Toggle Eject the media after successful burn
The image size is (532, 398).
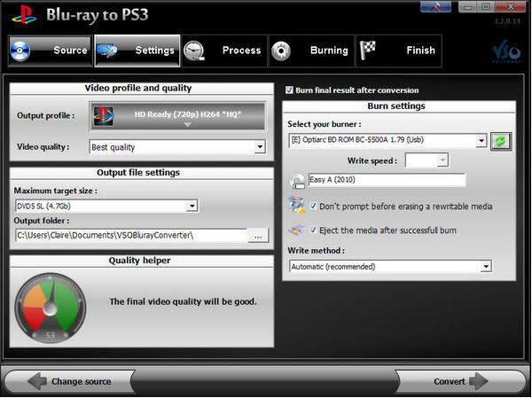(314, 230)
